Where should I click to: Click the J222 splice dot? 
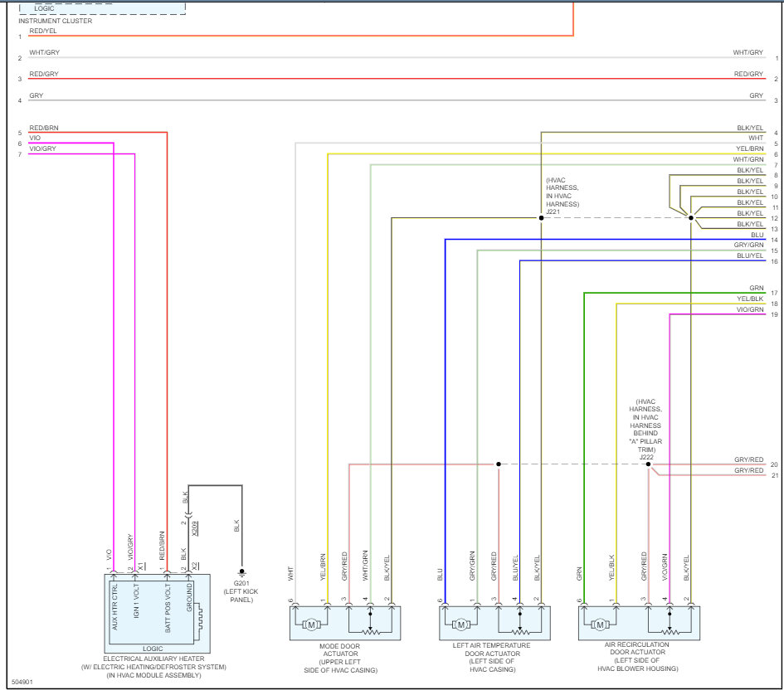[649, 464]
